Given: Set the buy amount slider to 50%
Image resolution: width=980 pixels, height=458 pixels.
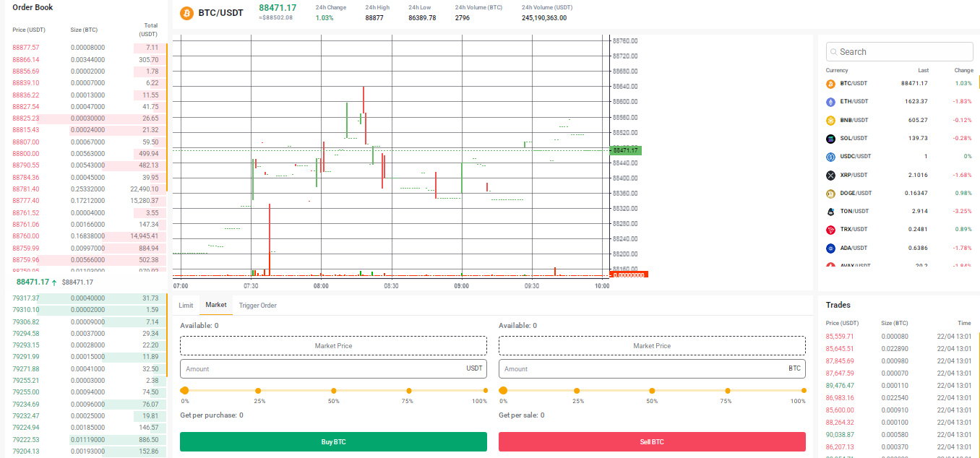Looking at the screenshot, I should click(333, 390).
